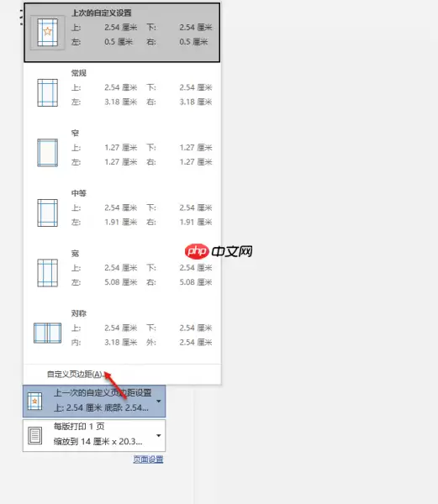Click the 中等 margin page icon
The height and width of the screenshot is (504, 438).
pos(48,213)
